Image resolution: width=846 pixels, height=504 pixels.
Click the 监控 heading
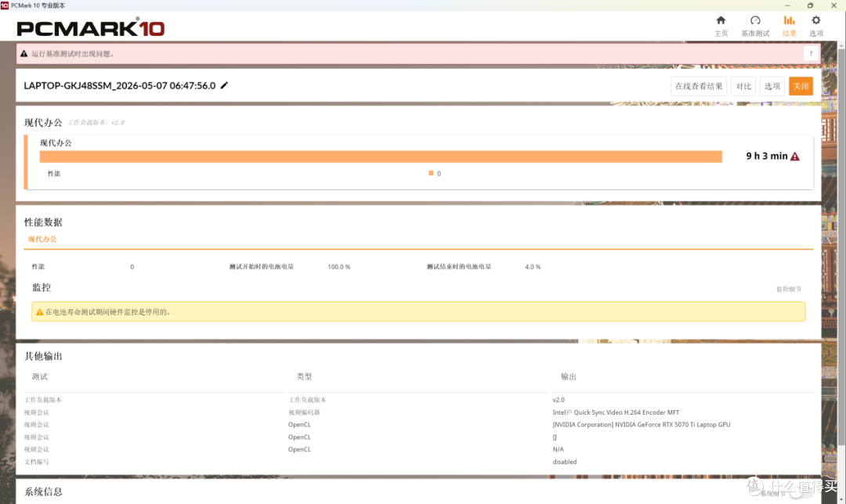[41, 287]
